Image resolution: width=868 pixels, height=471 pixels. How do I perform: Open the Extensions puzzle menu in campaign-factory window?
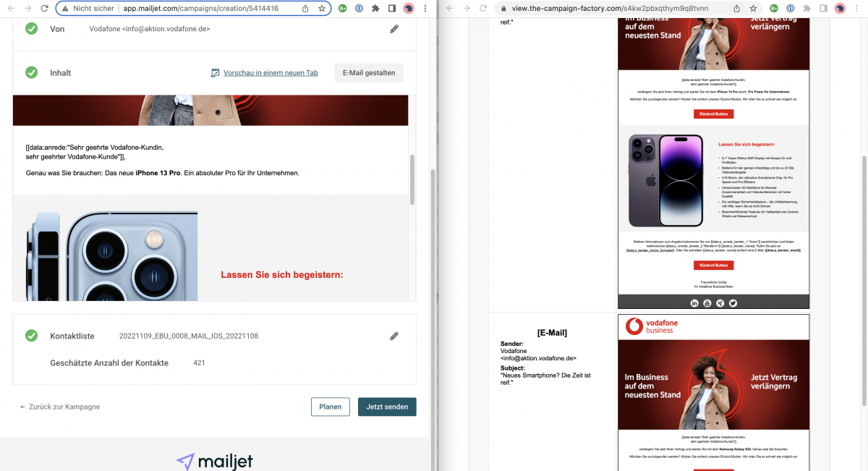[807, 9]
